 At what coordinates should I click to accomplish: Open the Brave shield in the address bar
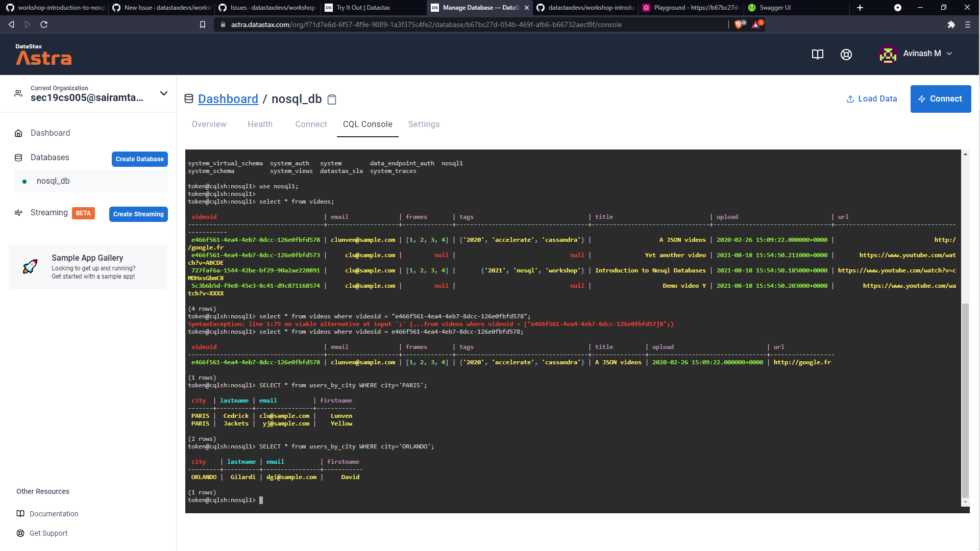click(x=739, y=24)
